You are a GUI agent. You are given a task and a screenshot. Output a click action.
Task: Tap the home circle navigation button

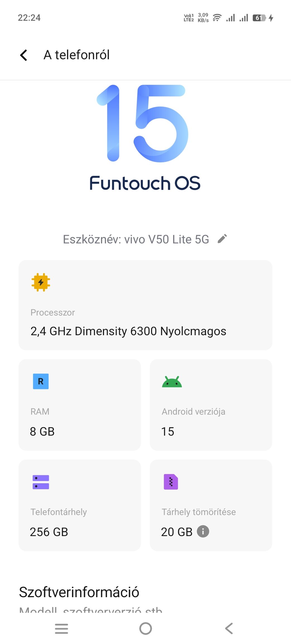click(146, 628)
